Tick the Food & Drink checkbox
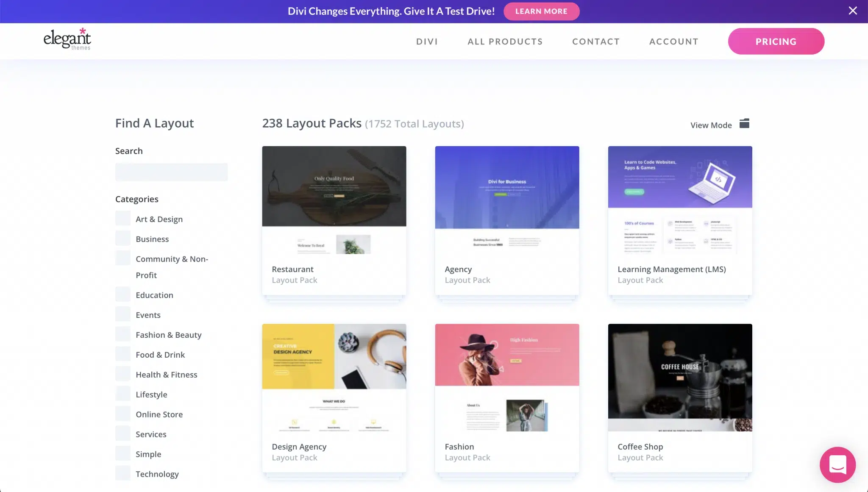The image size is (868, 492). tap(123, 354)
